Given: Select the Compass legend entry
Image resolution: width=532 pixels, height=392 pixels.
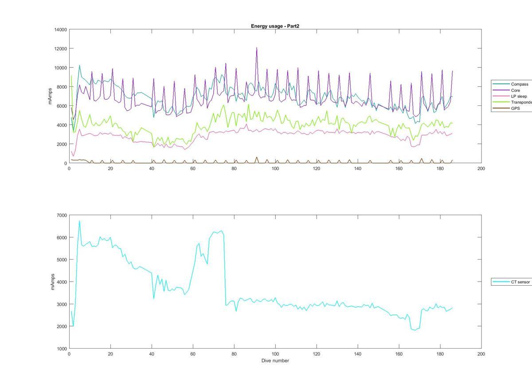Looking at the screenshot, I should pos(512,84).
